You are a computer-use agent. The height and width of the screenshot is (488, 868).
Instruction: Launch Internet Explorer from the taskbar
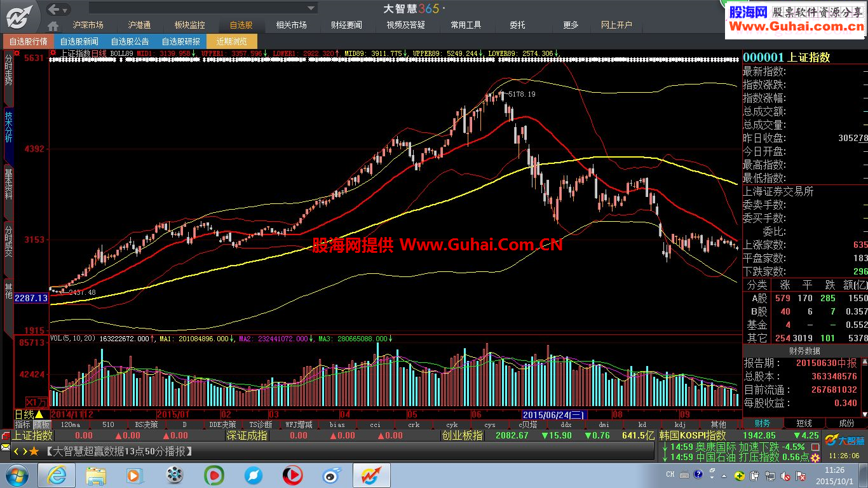pyautogui.click(x=57, y=475)
